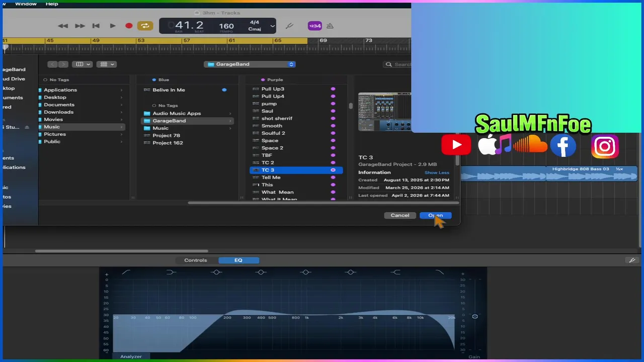Screen dimensions: 644x362
Task: Click the purple tag dot on Smooth
Action: [333, 126]
